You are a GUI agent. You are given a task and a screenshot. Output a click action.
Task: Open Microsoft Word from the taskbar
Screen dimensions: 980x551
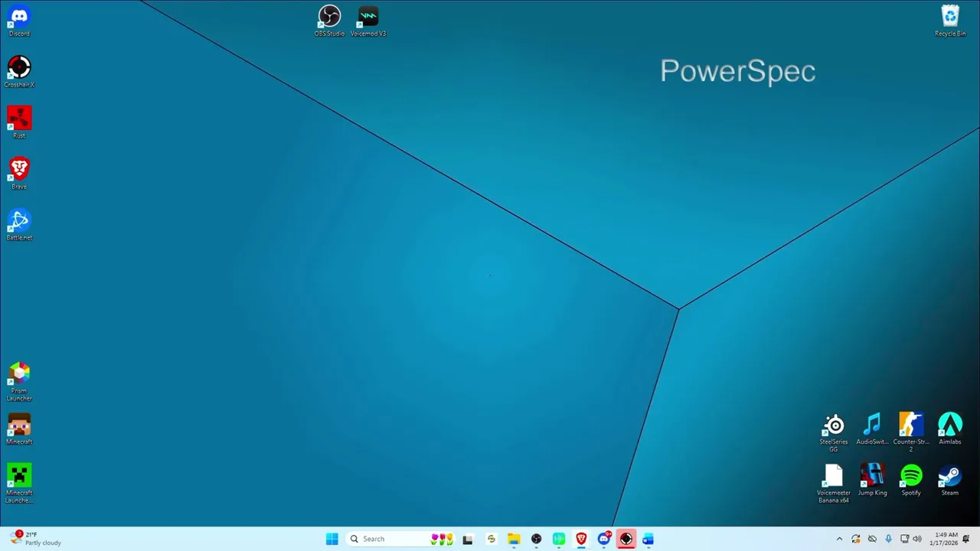[x=648, y=539]
